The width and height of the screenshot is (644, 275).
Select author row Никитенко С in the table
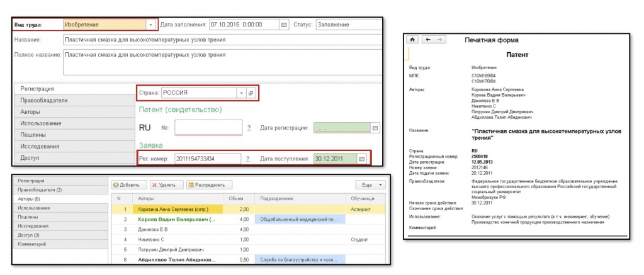pos(249,239)
